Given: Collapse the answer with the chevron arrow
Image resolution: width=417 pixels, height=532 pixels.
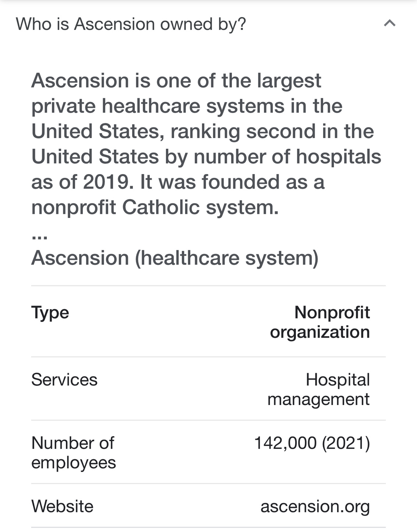Looking at the screenshot, I should tap(389, 24).
